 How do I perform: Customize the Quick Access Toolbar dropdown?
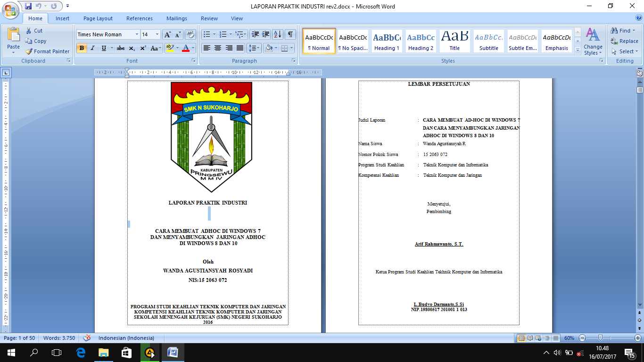[67, 6]
